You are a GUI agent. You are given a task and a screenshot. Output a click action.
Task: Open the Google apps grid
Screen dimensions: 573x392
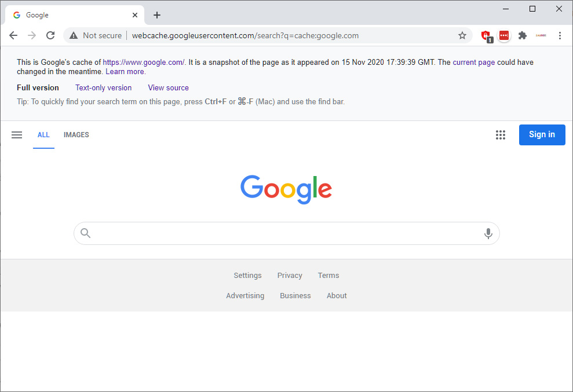[500, 135]
